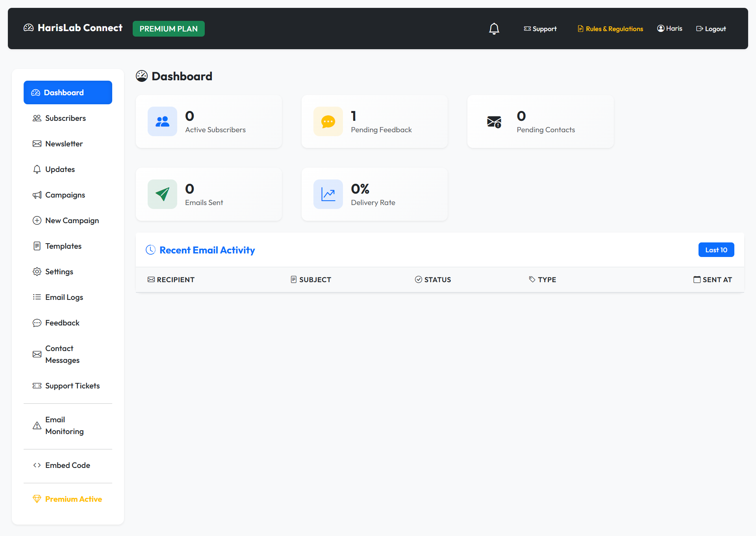Select the Subscribers people icon in sidebar

coord(37,118)
